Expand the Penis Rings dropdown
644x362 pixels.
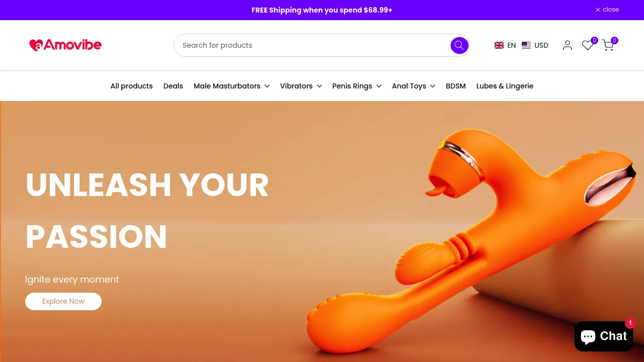357,86
